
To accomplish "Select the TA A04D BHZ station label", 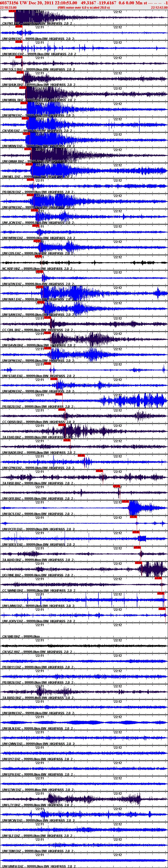I will click(x=12, y=560).
